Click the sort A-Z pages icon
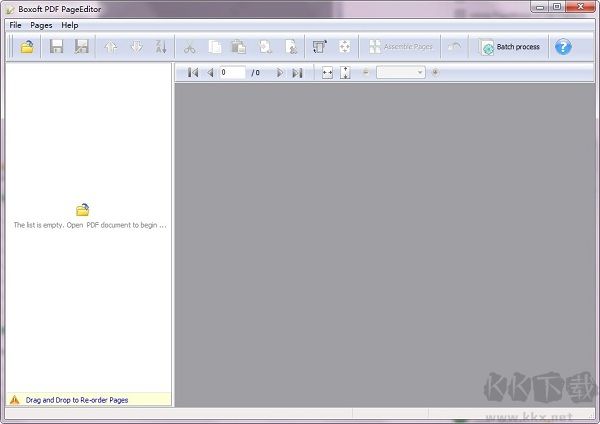600x424 pixels. [x=161, y=47]
